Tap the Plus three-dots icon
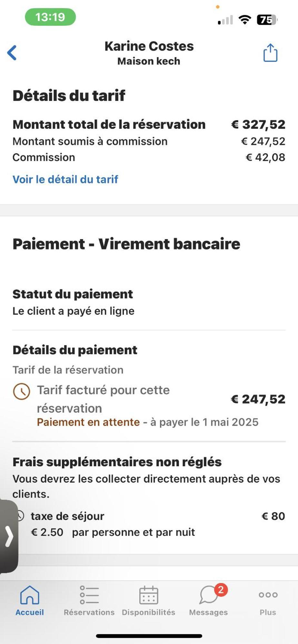 pos(268,595)
